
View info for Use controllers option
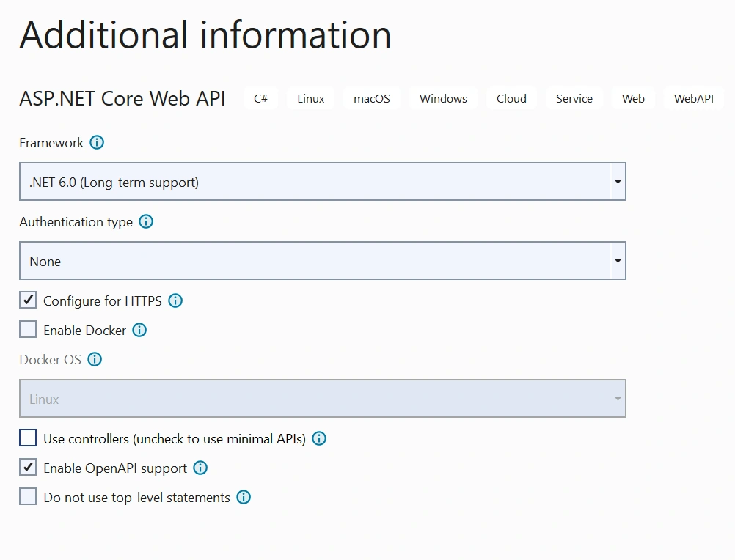[x=319, y=439]
